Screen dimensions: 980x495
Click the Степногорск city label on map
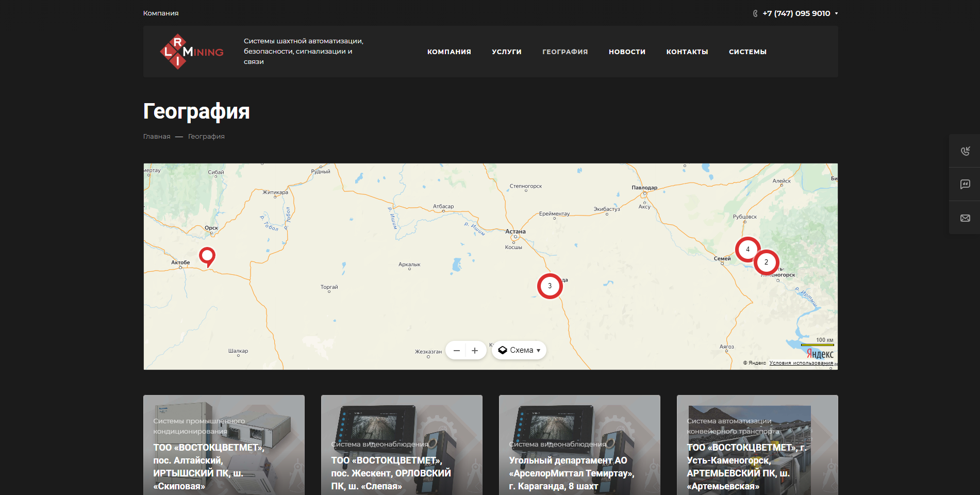tap(526, 186)
